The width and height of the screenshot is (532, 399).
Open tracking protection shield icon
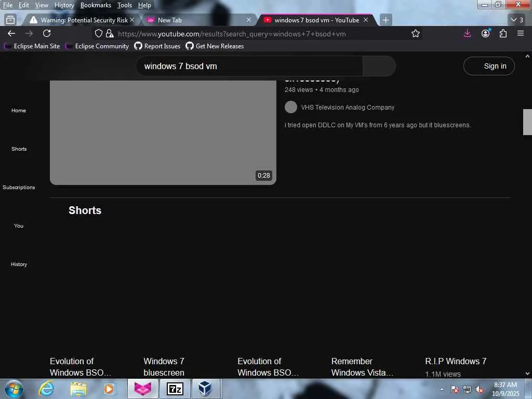pos(98,34)
